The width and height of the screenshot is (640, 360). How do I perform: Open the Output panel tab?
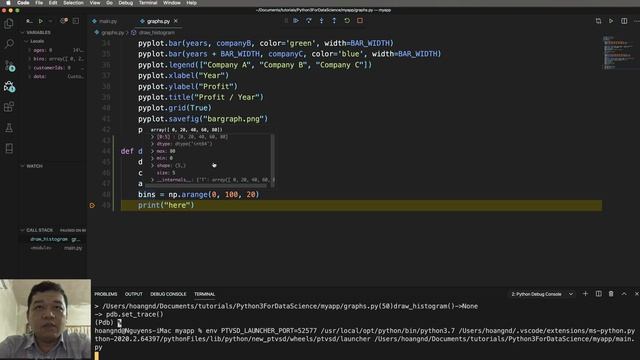click(x=133, y=294)
